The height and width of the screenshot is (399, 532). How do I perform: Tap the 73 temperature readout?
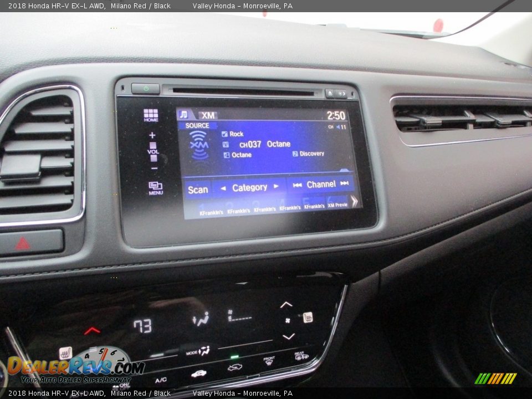[142, 326]
